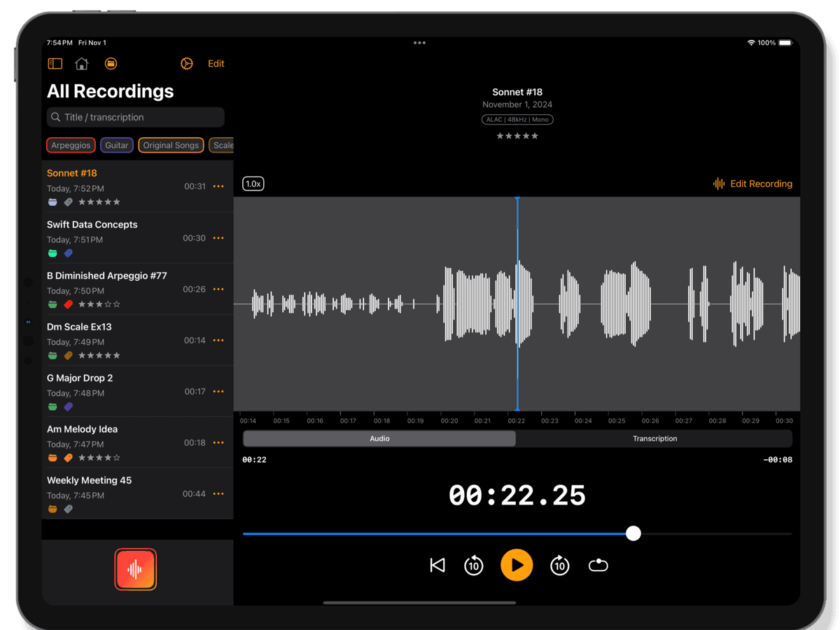Open more options for Swift Data Concepts
The width and height of the screenshot is (840, 630).
(218, 239)
